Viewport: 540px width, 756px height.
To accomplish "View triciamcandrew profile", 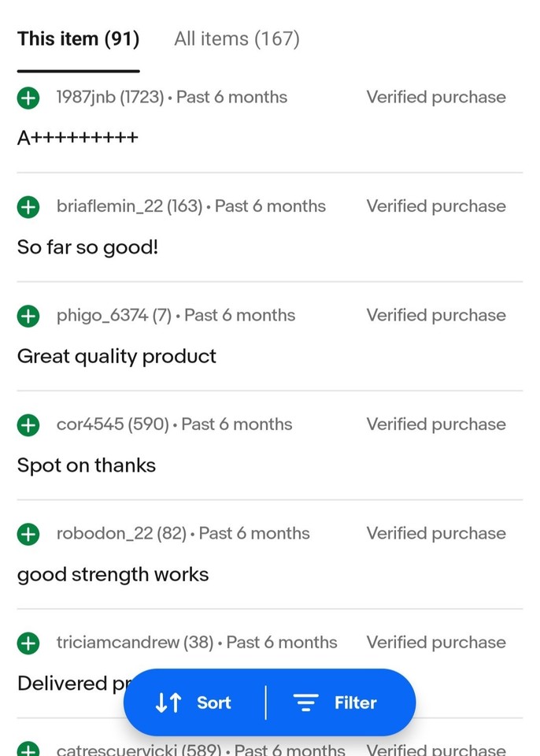I will pos(117,643).
